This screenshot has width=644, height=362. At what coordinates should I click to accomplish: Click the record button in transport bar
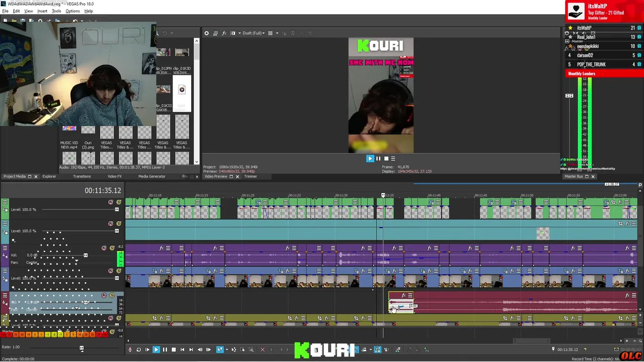pos(130,349)
